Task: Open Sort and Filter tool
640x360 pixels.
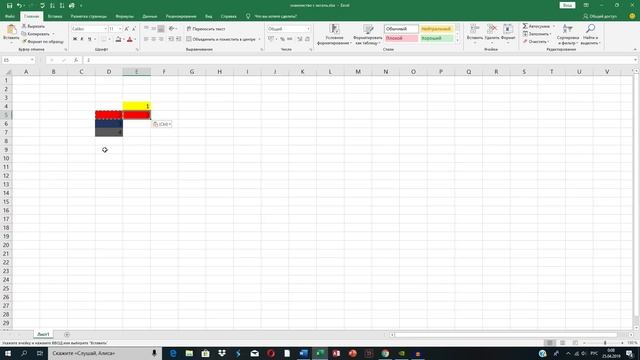Action: tap(567, 29)
